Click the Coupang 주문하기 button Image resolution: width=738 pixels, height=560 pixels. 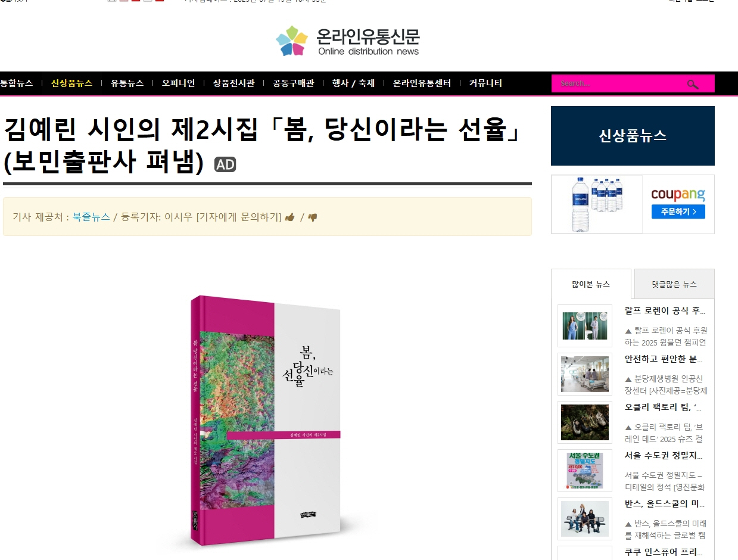[678, 211]
